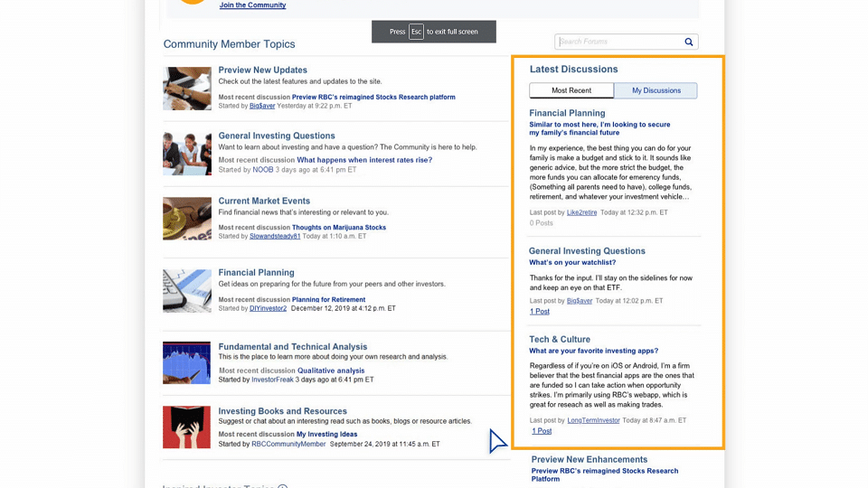Click the search magnifier icon
Image resolution: width=868 pixels, height=488 pixels.
click(688, 42)
